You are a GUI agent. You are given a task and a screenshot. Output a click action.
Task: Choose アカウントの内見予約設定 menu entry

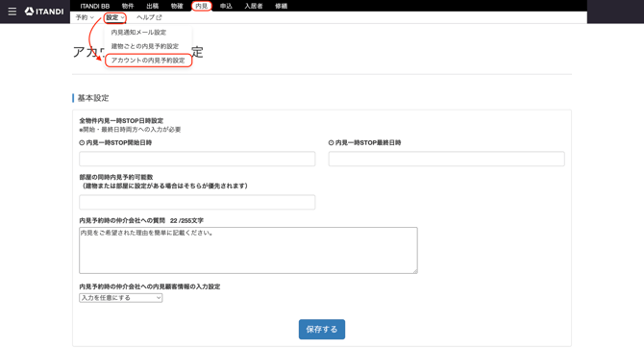tap(148, 60)
